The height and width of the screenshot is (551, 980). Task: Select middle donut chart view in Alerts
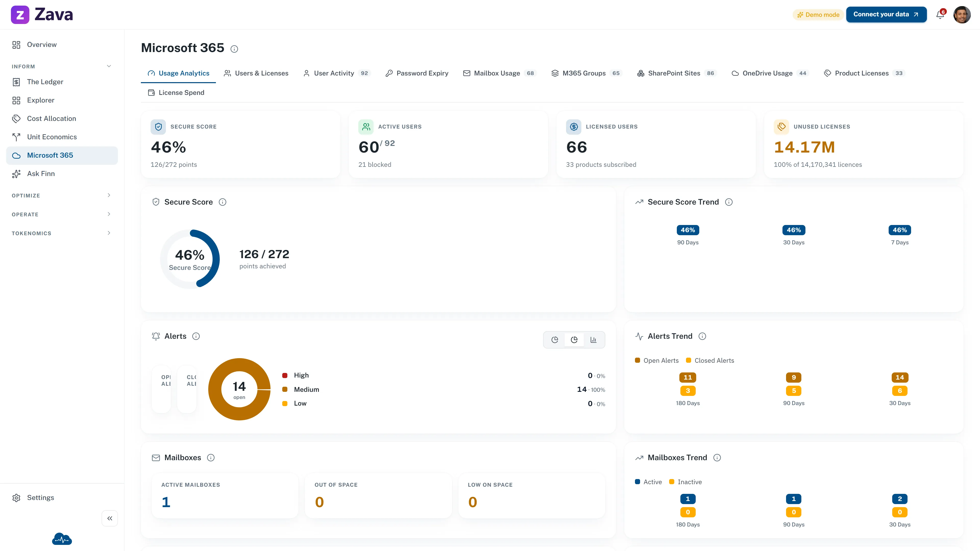click(x=574, y=340)
